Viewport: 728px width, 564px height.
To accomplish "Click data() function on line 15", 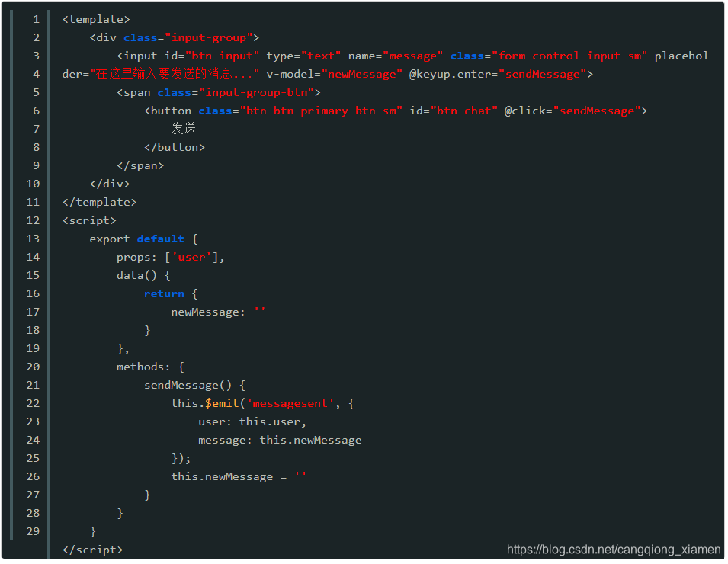I will 136,276.
